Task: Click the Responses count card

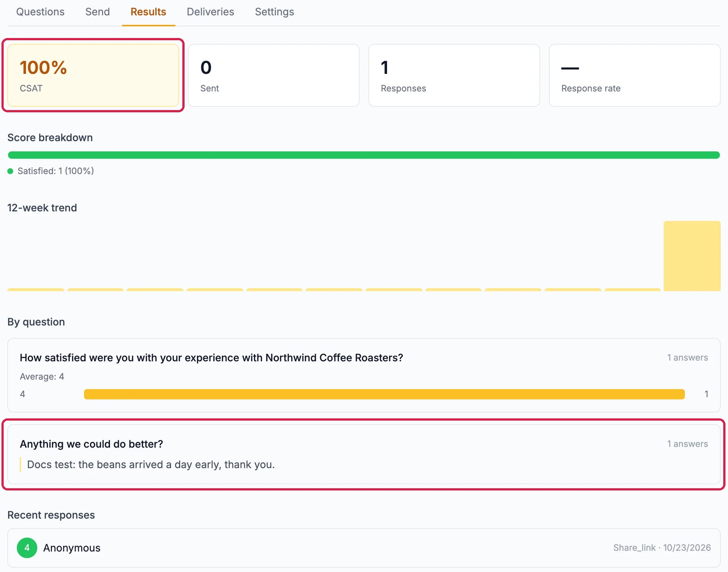Action: tap(454, 75)
